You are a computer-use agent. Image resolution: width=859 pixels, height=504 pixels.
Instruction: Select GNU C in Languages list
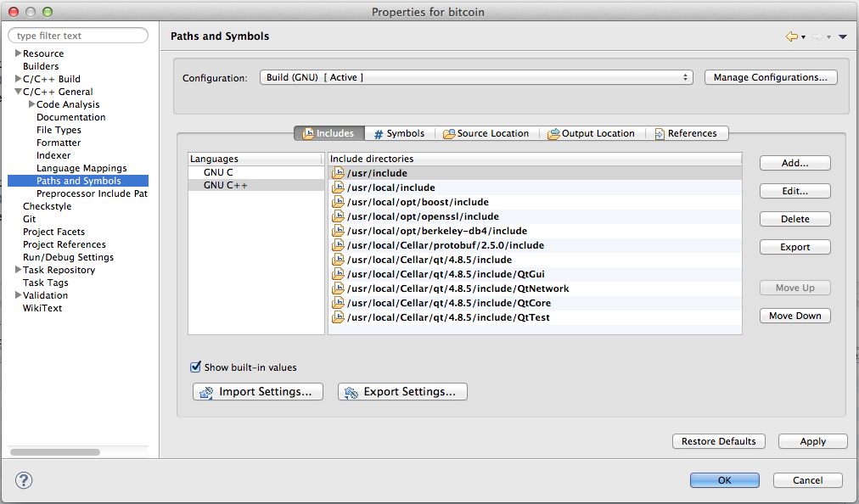[x=256, y=172]
